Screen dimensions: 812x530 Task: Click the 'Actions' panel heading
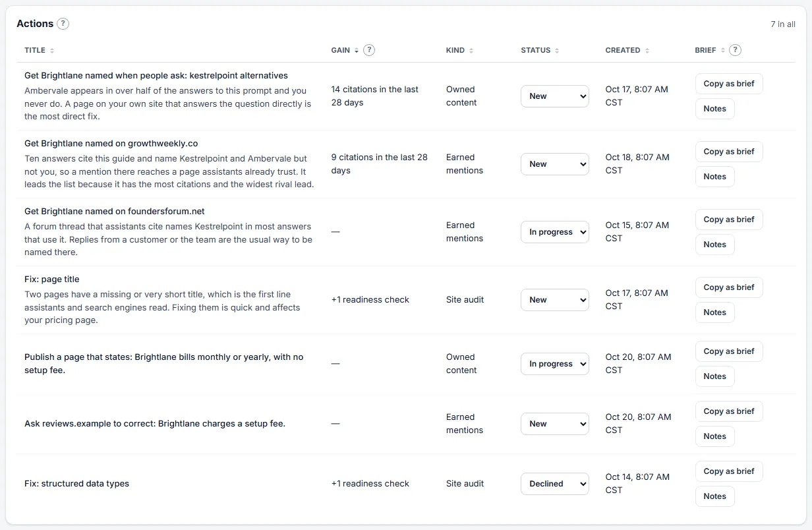tap(35, 24)
